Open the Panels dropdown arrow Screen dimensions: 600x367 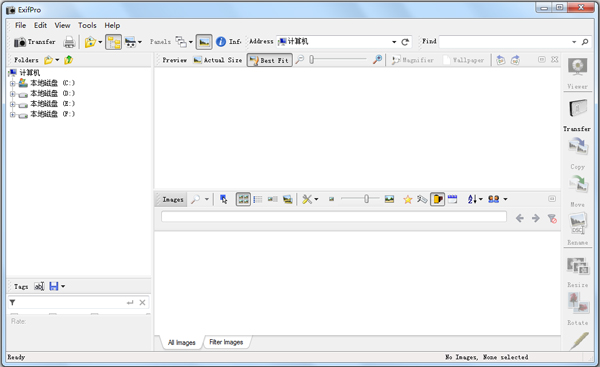[x=191, y=42]
